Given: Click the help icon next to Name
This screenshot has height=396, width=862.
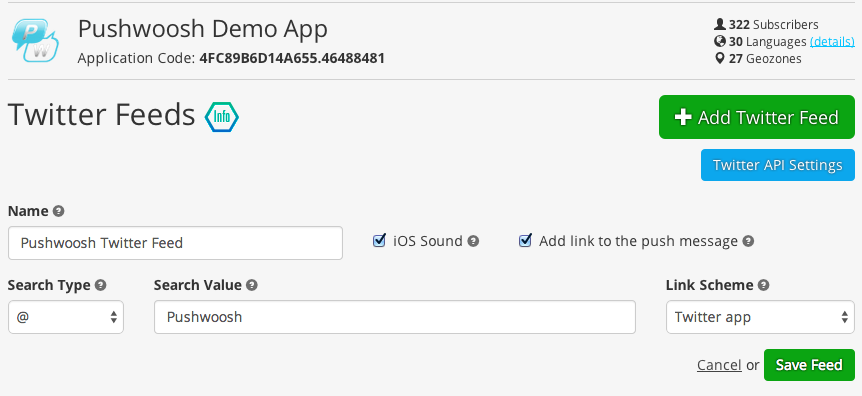Looking at the screenshot, I should [58, 211].
